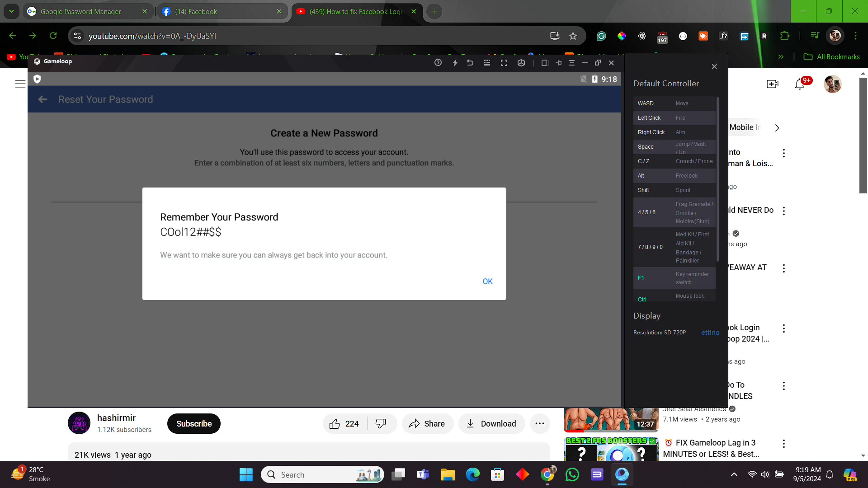Expand the chips row with the right chevron

click(x=777, y=128)
